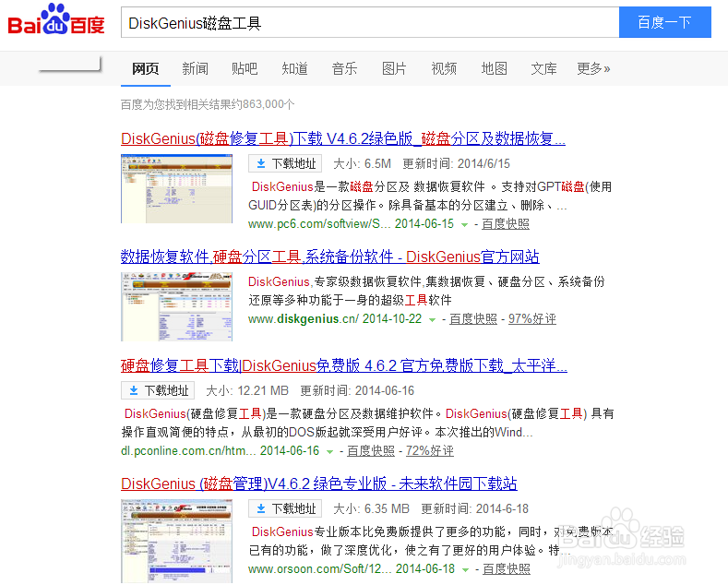Select the 网页 tab

145,68
